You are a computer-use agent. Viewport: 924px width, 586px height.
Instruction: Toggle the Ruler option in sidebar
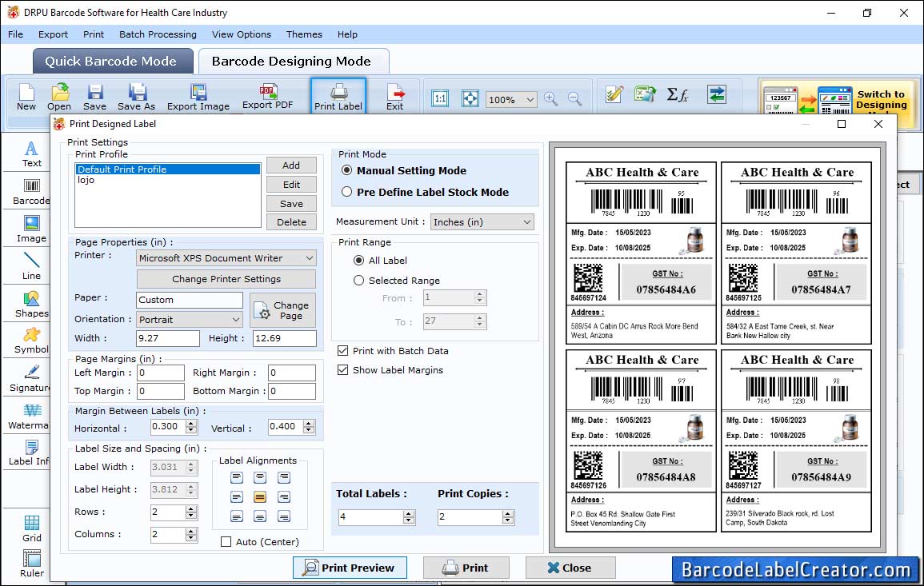tap(32, 564)
